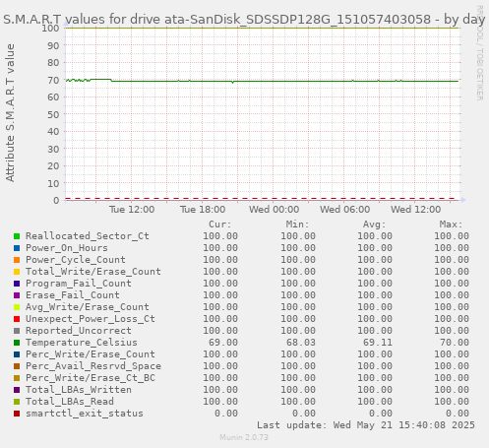Click the Perc_Write/Erase_Count navy swatch
The image size is (489, 448).
click(x=17, y=354)
